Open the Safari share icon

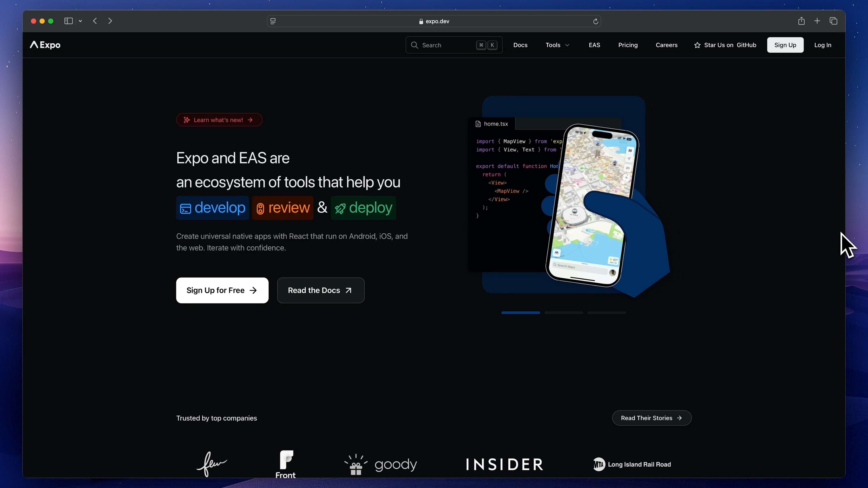[801, 21]
